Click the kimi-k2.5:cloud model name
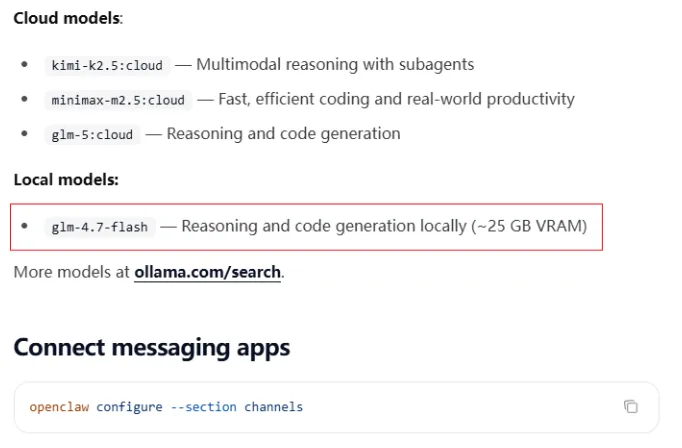 point(107,65)
